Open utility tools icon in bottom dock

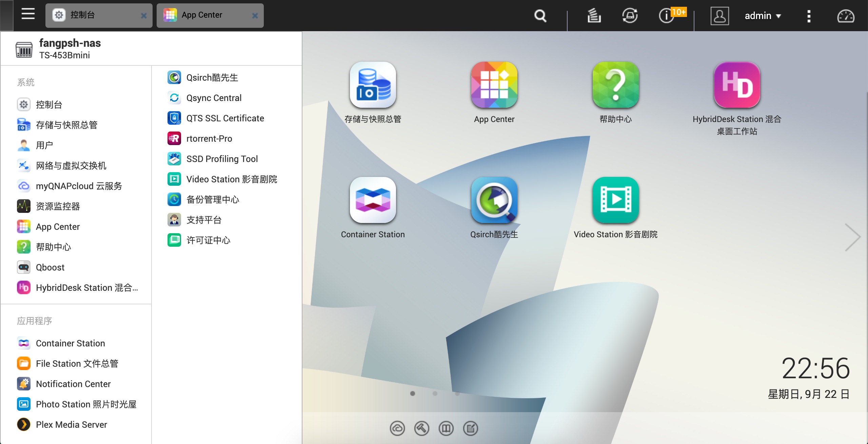click(x=422, y=428)
